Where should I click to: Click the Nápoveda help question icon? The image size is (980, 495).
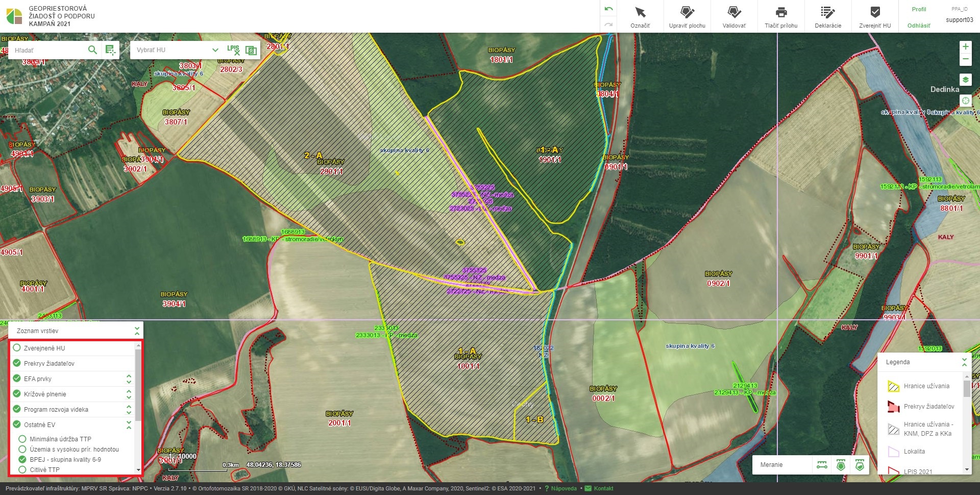(x=547, y=488)
